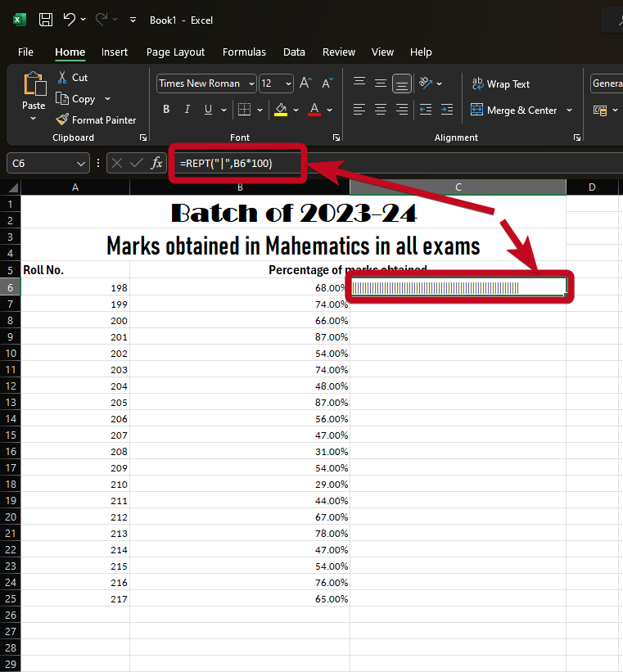Image resolution: width=623 pixels, height=672 pixels.
Task: Click the Orientation icon
Action: (x=426, y=83)
